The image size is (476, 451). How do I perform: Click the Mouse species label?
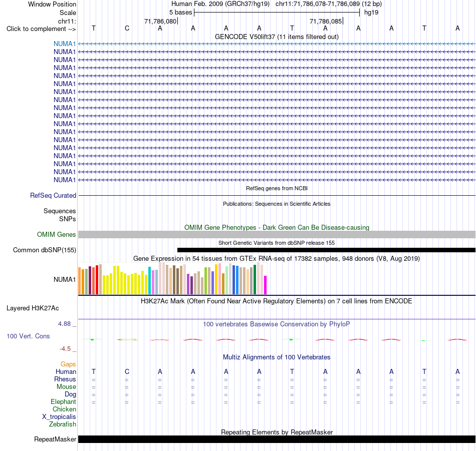click(66, 387)
